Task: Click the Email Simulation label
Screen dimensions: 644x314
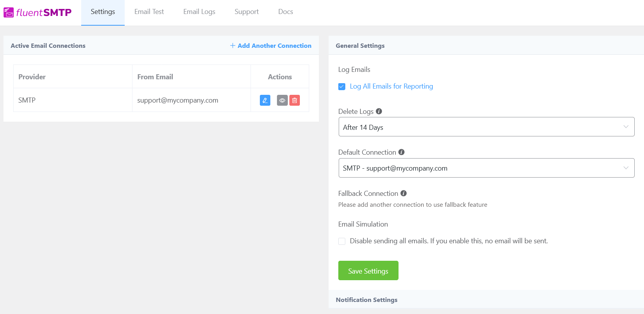Action: tap(363, 224)
